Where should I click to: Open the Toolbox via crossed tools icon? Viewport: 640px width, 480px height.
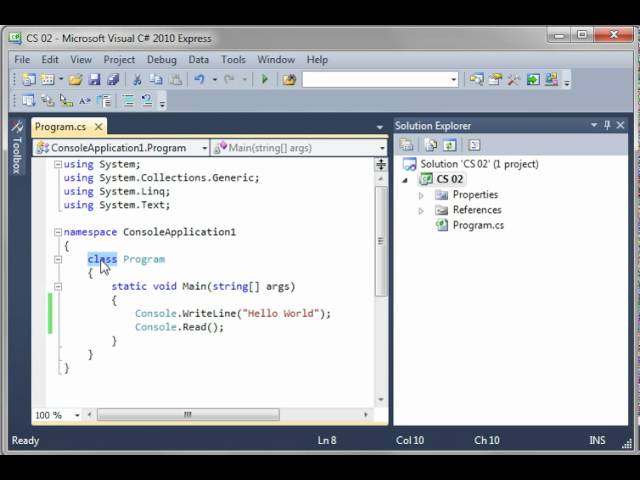(x=513, y=79)
